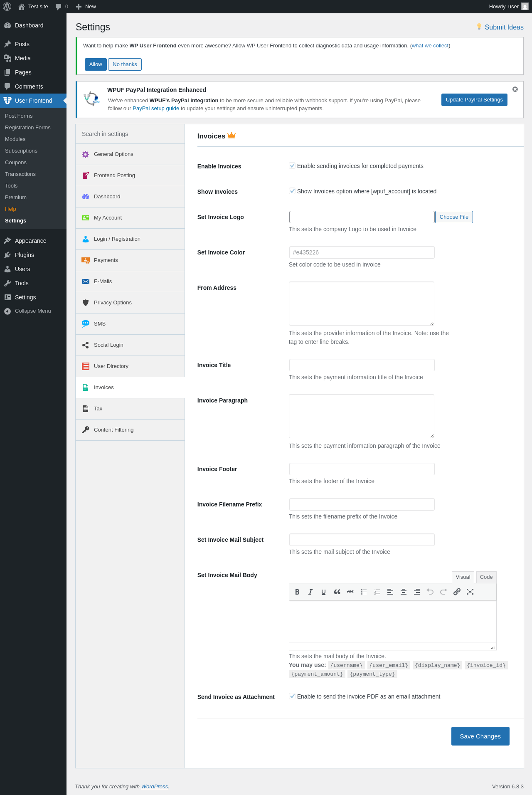Open the New content menu
Image resolution: width=532 pixels, height=795 pixels.
click(x=86, y=7)
